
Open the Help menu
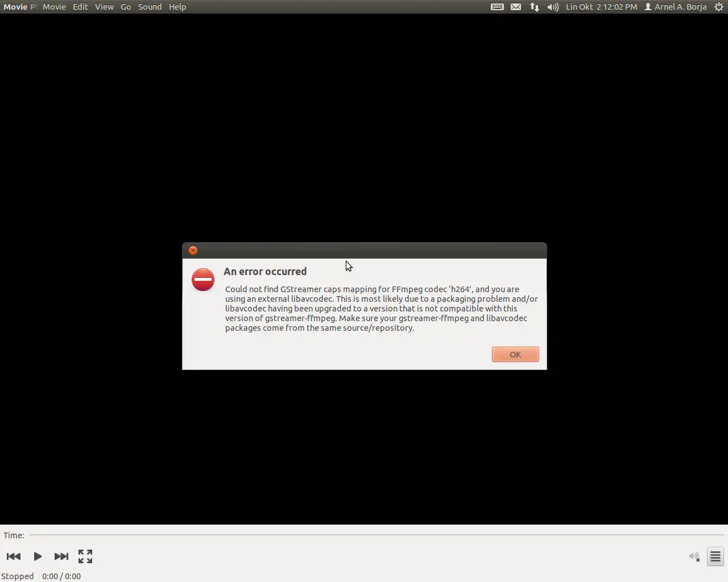(177, 7)
